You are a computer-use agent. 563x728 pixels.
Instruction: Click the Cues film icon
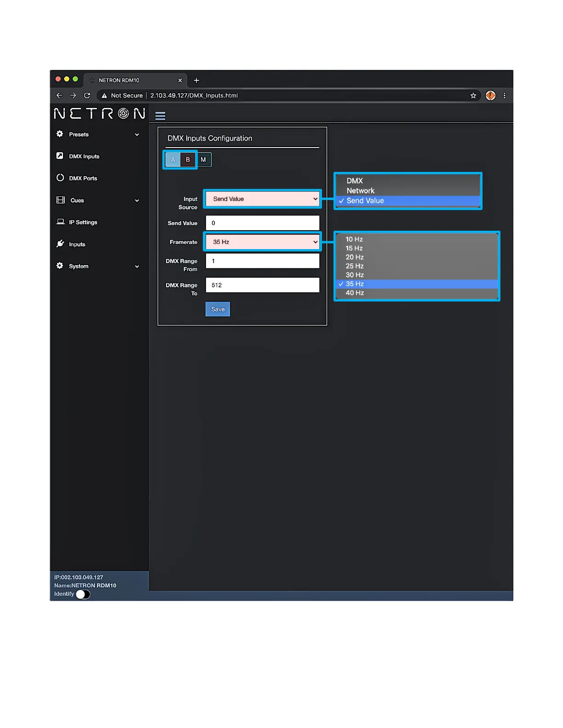[x=60, y=200]
